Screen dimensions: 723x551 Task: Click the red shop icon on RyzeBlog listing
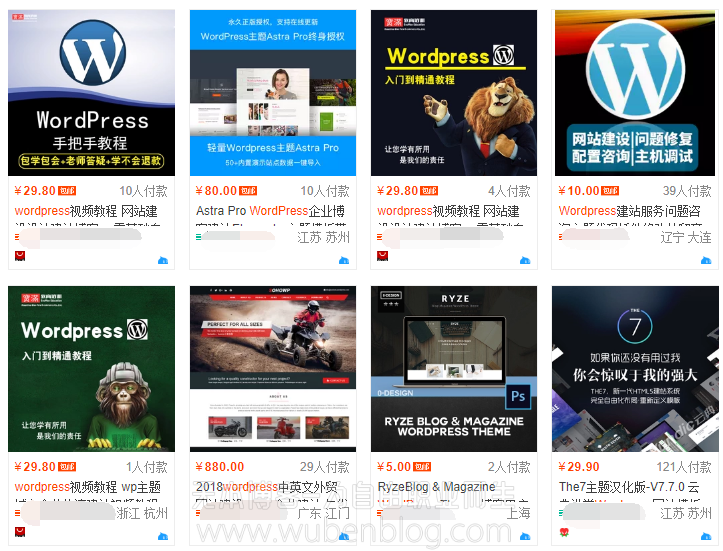[x=380, y=513]
